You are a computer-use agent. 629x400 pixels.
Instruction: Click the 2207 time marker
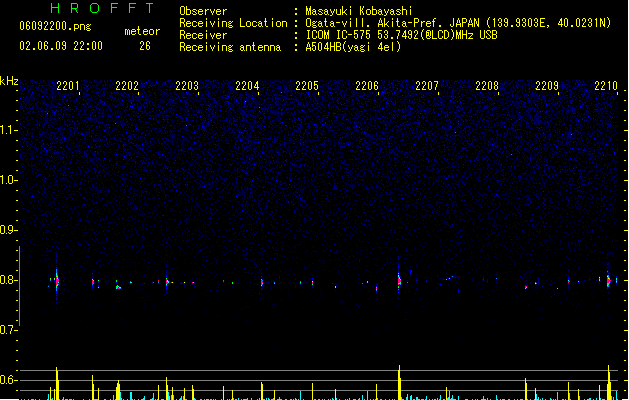coord(427,86)
